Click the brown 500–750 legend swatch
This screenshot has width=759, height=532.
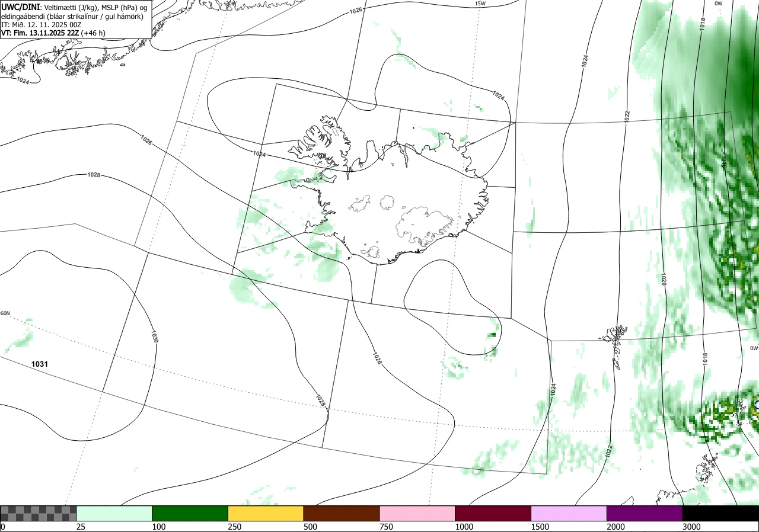(x=342, y=513)
